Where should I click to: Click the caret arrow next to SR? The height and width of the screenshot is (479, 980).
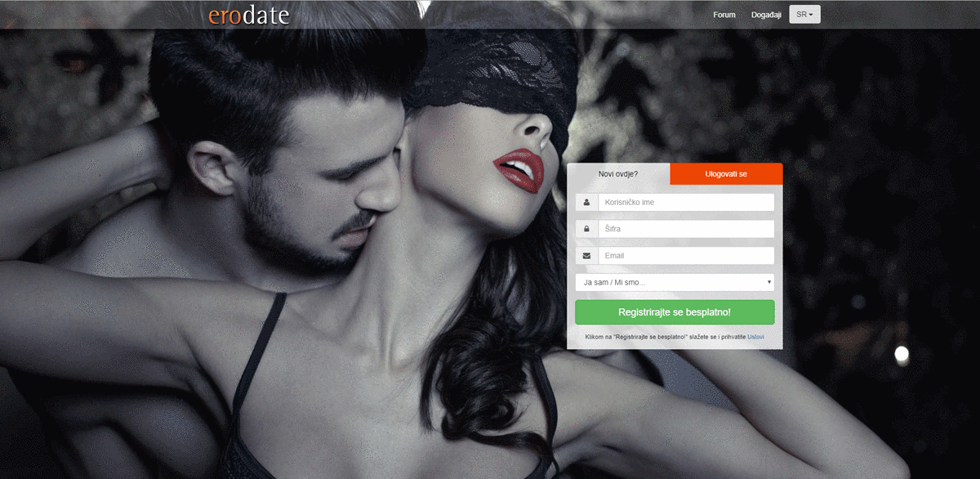(812, 14)
